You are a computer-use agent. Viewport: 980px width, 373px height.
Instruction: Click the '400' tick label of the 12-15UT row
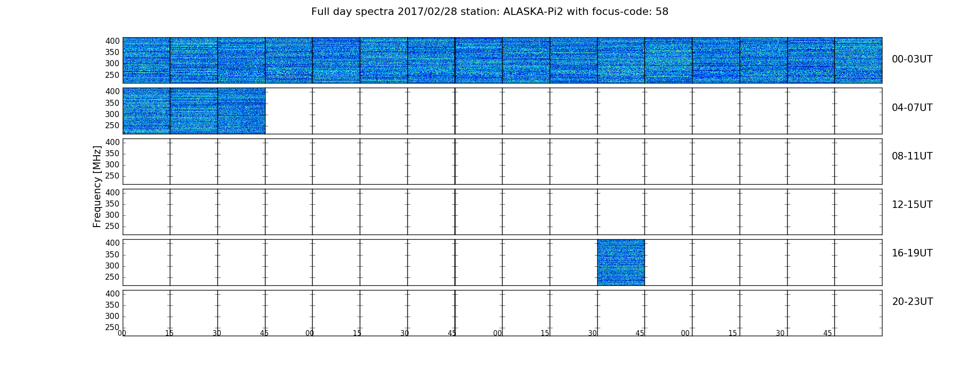point(112,193)
